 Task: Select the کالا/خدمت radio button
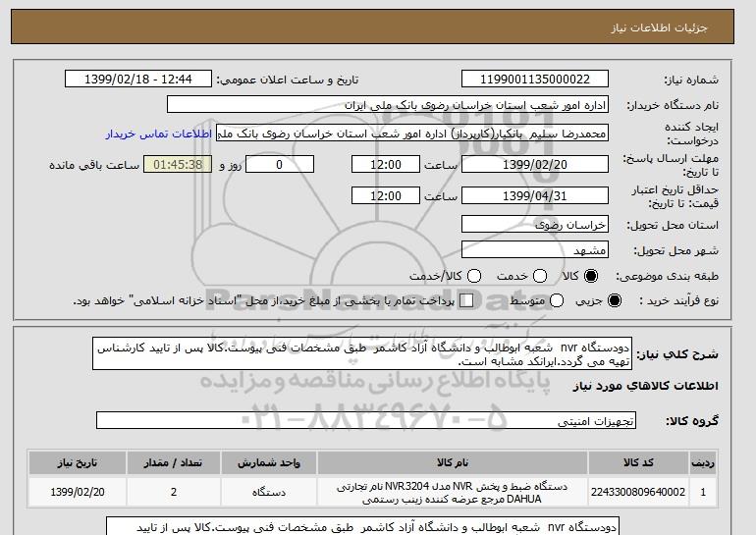point(474,276)
